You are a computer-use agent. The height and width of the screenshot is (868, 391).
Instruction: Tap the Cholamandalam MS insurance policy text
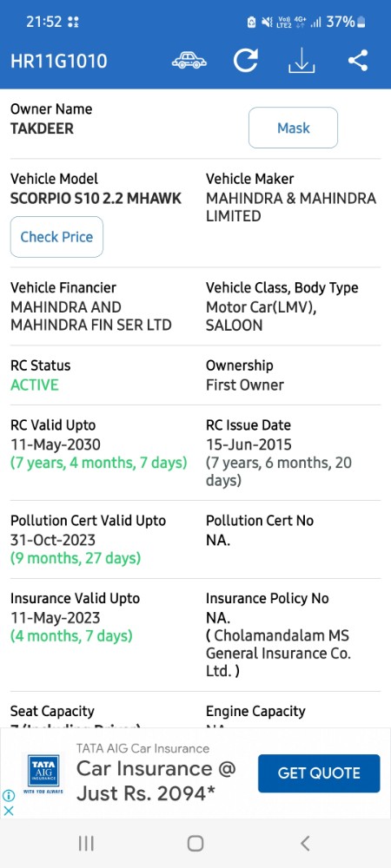tap(278, 654)
